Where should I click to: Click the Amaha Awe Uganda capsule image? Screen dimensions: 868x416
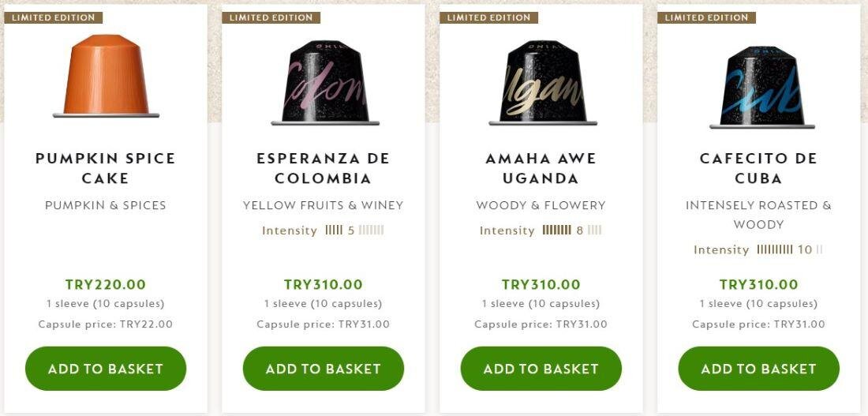tap(543, 81)
